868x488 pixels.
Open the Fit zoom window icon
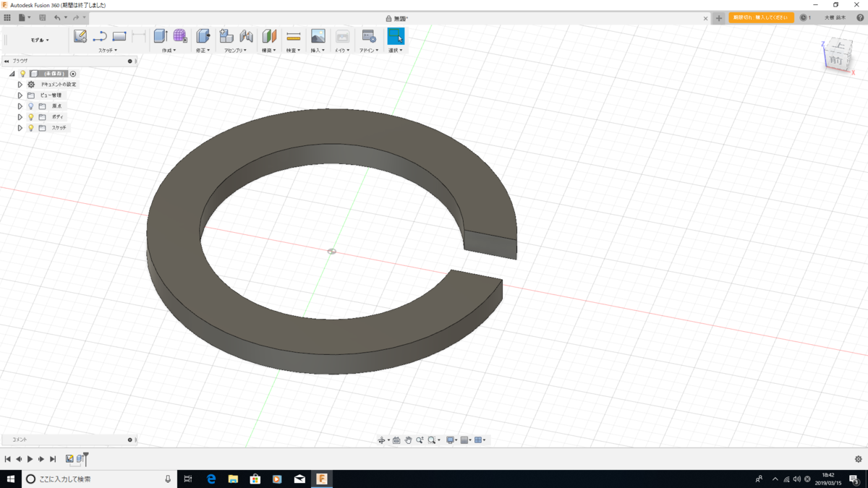point(432,440)
